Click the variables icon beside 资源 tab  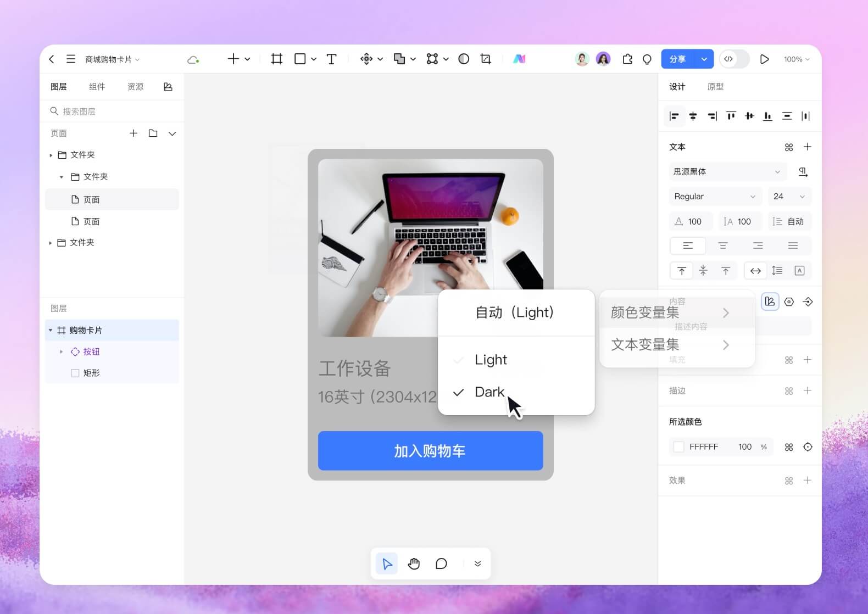point(168,87)
